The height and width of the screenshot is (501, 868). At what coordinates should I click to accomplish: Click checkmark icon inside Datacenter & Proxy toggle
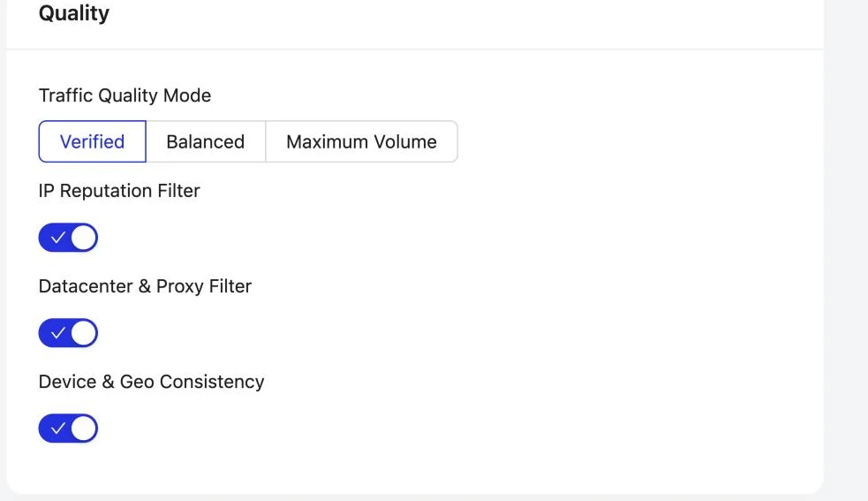coord(57,333)
